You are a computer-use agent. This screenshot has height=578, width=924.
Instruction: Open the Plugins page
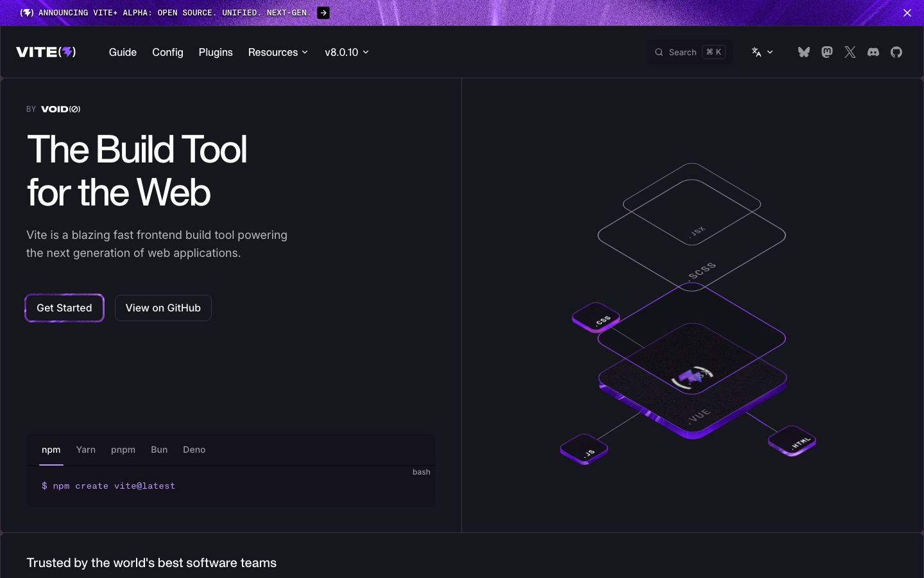[x=216, y=52]
